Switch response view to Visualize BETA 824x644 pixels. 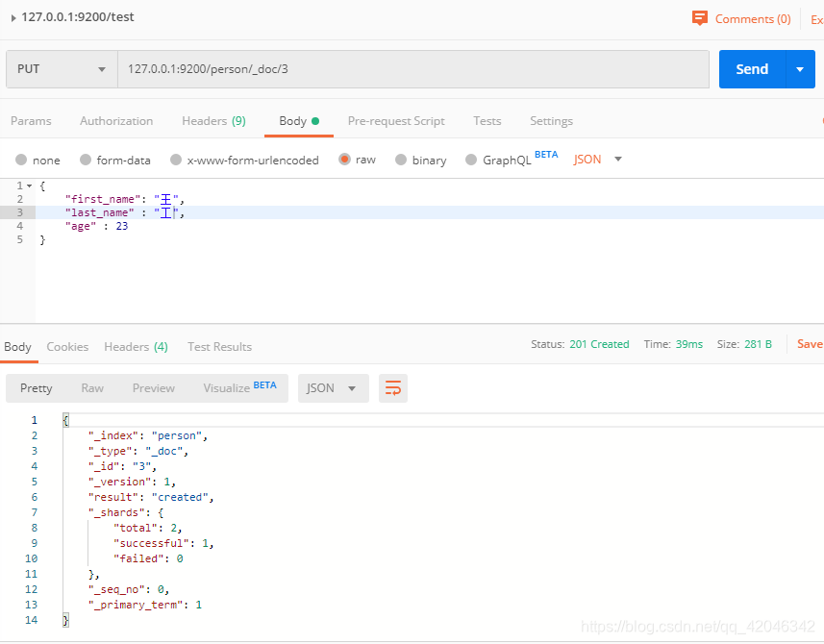239,387
